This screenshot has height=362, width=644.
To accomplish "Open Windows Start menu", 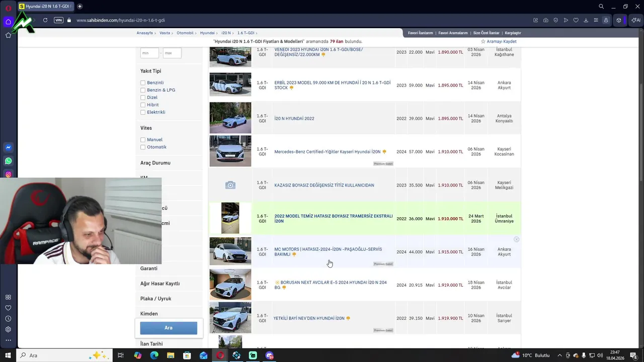I will click(x=8, y=355).
